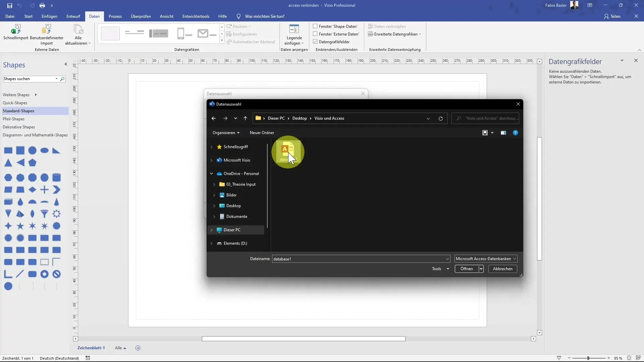Image resolution: width=644 pixels, height=362 pixels.
Task: Open the Öffnen button dropdown arrow
Action: [481, 269]
